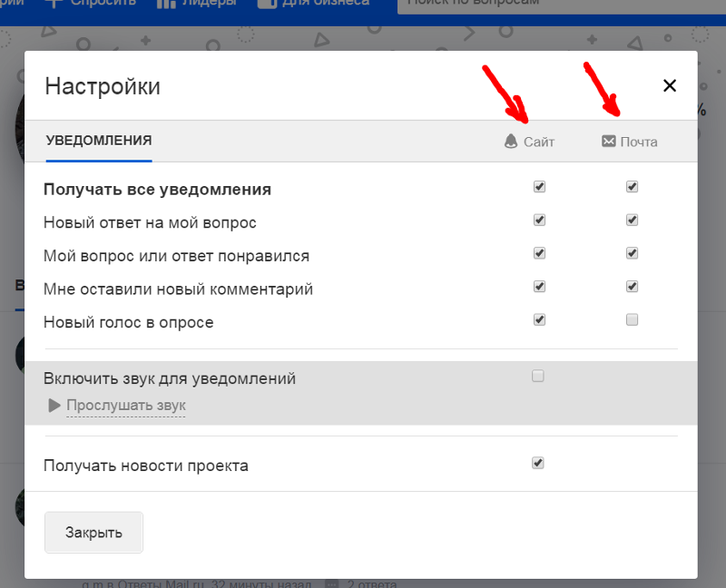This screenshot has height=588, width=726.
Task: Click the Для бизнеса icon in the top bar
Action: pyautogui.click(x=267, y=4)
